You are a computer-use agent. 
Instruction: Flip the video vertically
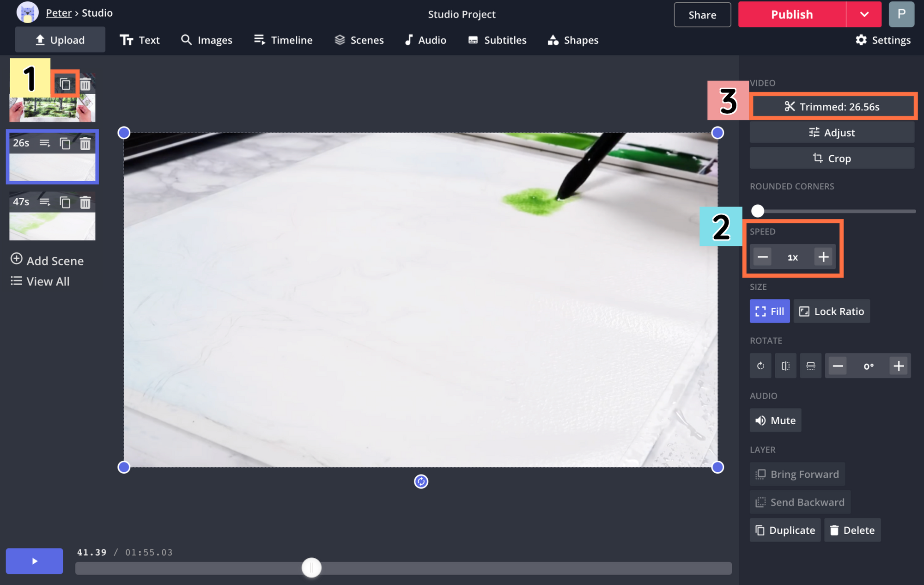pos(810,366)
